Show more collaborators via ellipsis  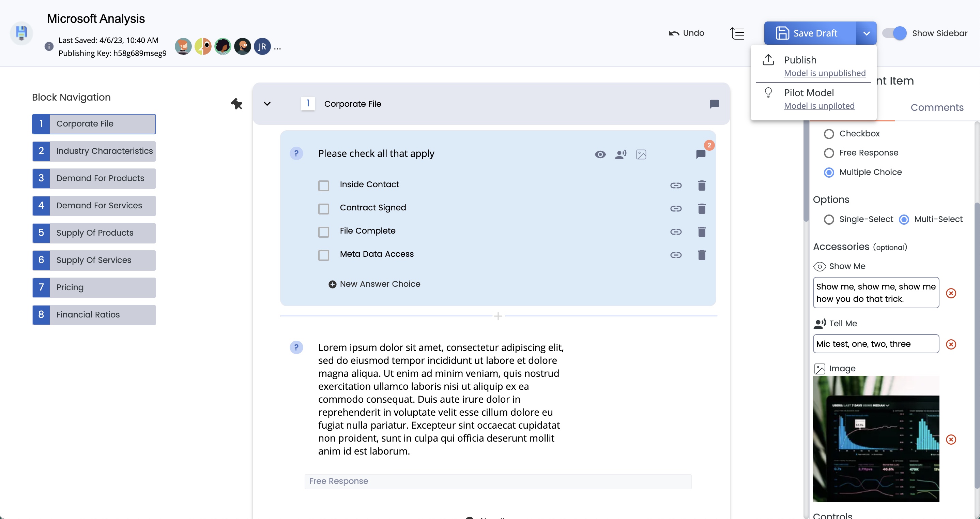click(277, 48)
